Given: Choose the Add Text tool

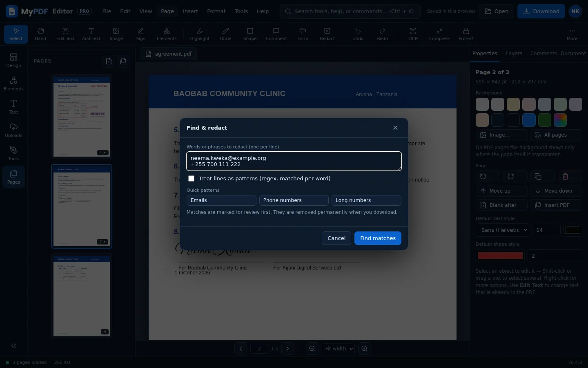Looking at the screenshot, I should tap(91, 34).
